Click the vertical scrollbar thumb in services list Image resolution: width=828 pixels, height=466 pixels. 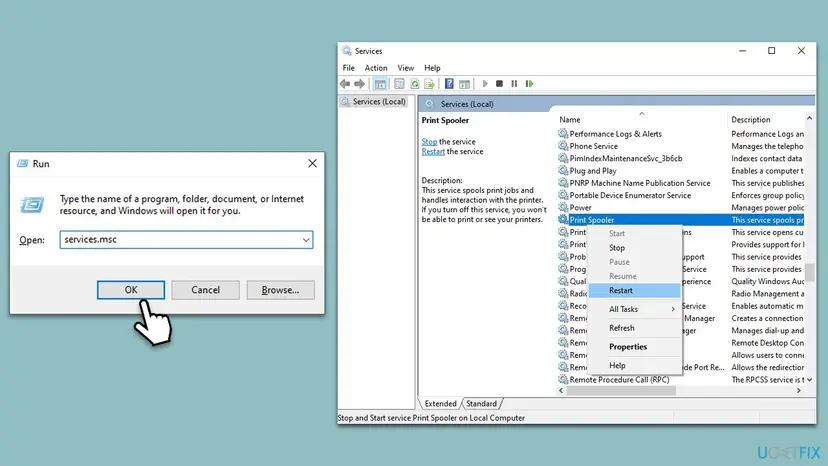point(809,272)
